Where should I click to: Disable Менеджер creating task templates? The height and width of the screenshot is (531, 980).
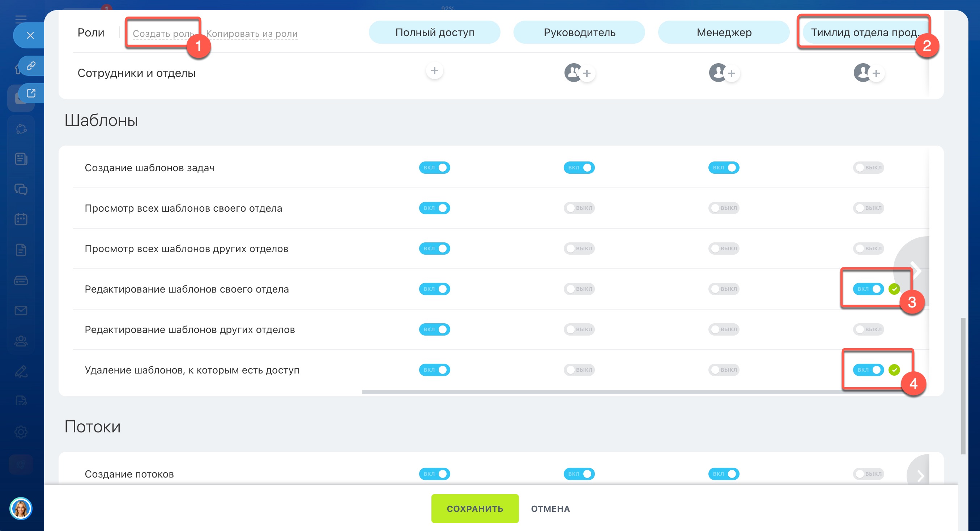723,168
